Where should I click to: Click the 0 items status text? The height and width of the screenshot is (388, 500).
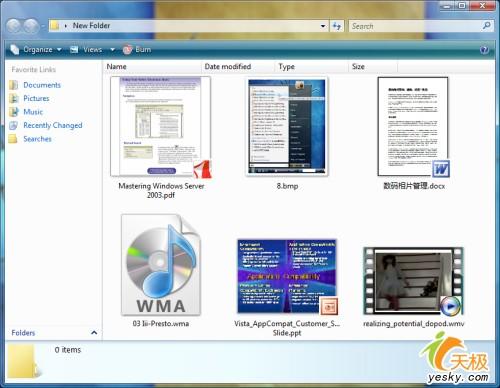click(x=68, y=350)
